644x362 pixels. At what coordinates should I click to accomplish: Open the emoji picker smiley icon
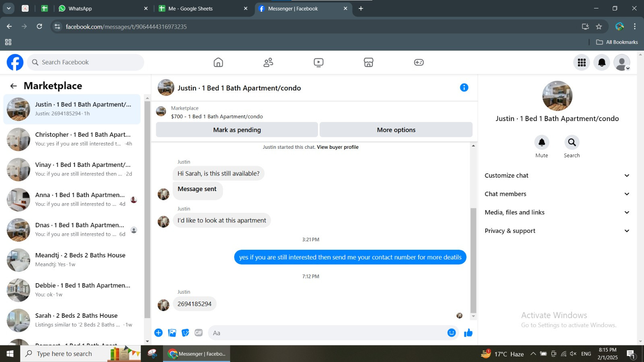pos(452,333)
